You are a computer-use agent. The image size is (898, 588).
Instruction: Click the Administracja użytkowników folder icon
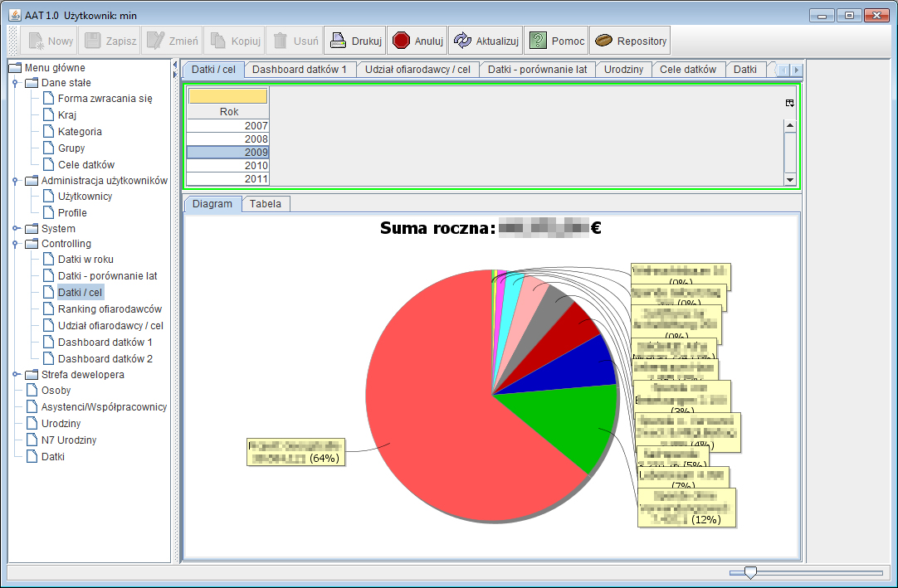(x=32, y=181)
